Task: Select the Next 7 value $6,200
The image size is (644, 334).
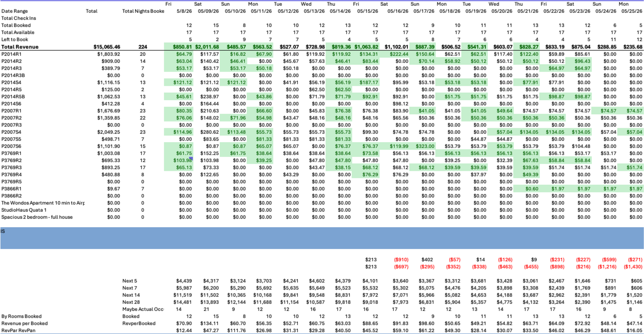Action: point(211,288)
